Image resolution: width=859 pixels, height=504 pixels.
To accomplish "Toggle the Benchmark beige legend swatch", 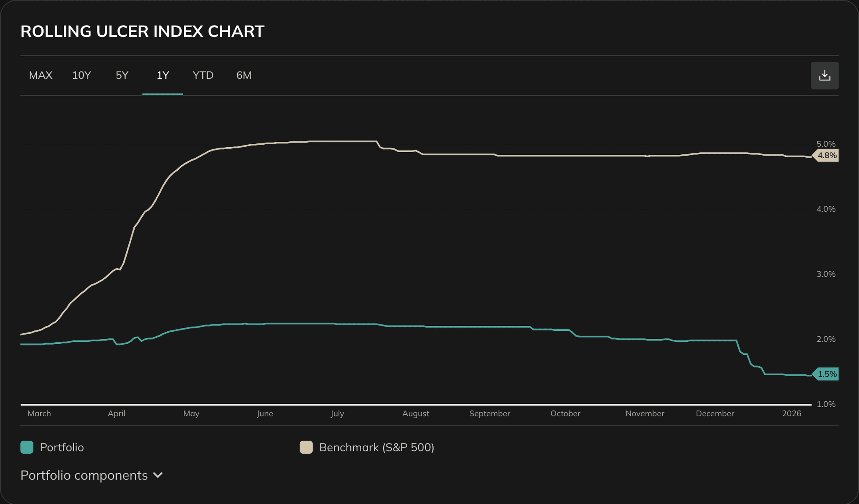I will [306, 447].
